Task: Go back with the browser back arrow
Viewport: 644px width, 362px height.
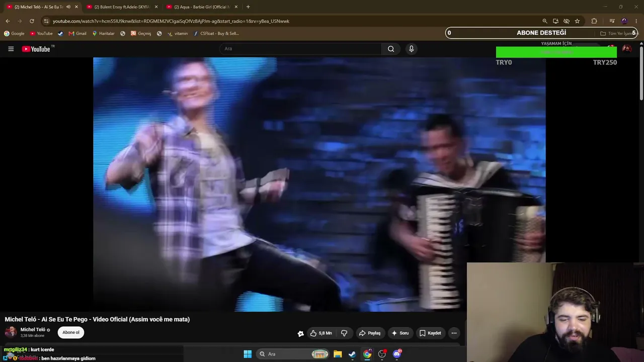Action: point(8,21)
